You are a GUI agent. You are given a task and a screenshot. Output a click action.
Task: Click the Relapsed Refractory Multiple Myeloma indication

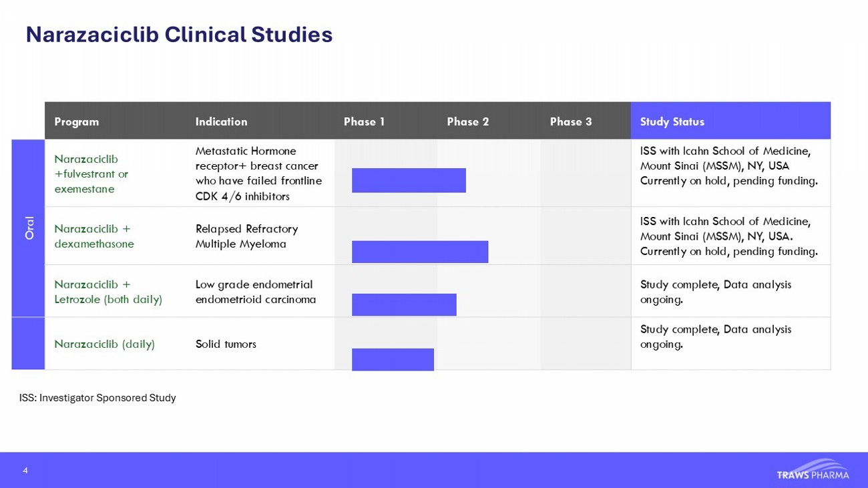pos(246,236)
